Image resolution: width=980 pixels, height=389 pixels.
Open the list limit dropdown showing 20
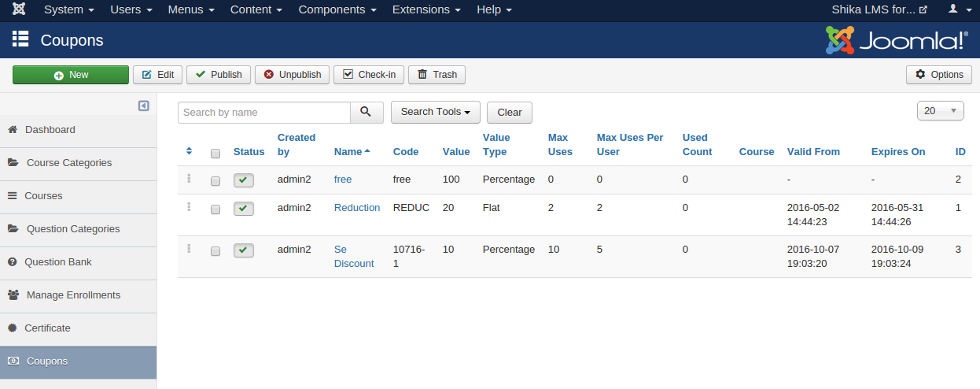940,111
